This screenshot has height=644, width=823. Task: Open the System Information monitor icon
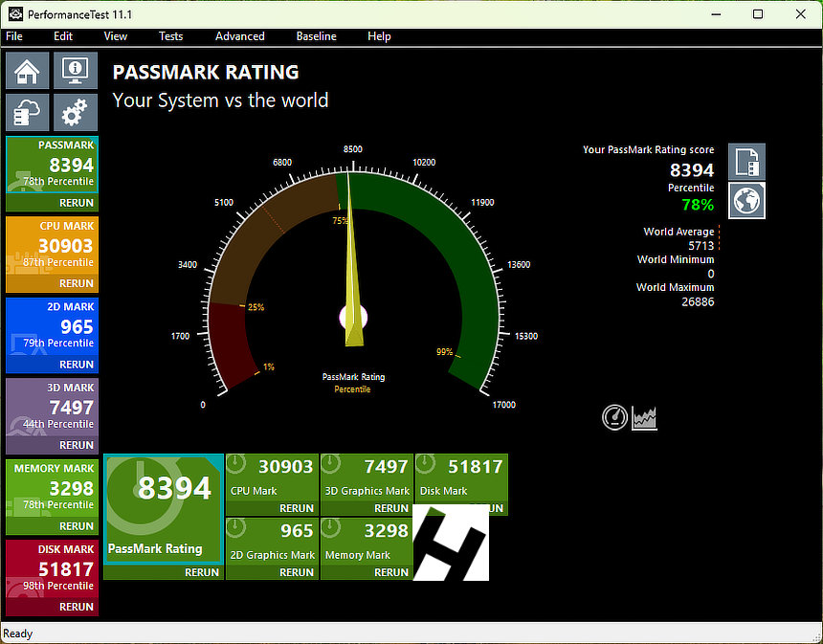75,72
